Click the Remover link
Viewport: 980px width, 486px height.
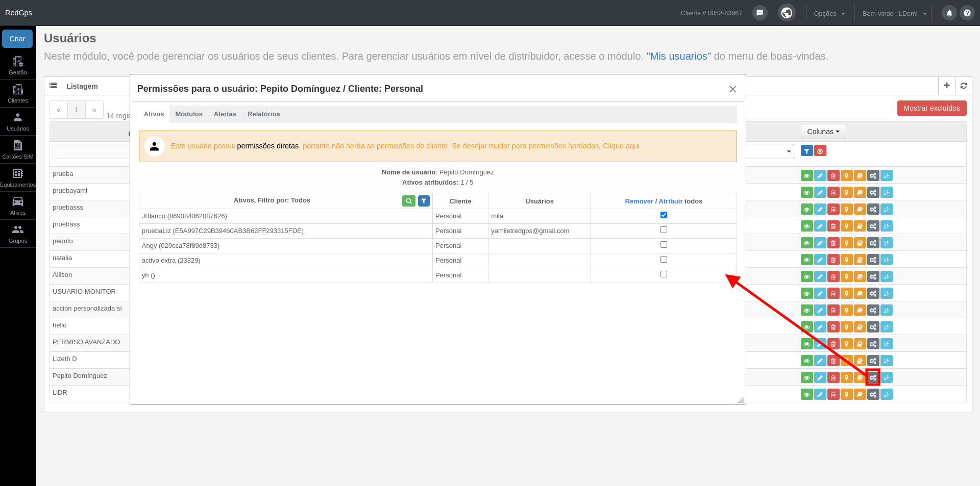639,201
